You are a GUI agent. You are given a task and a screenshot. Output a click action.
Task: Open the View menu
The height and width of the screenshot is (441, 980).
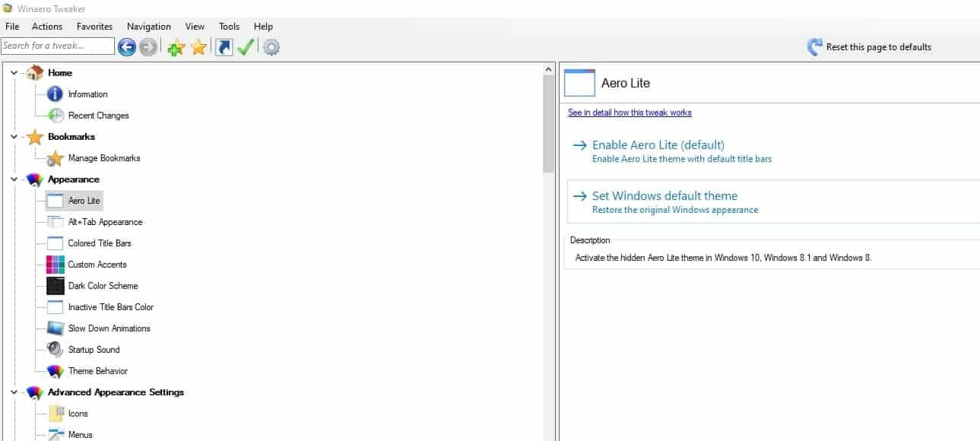point(195,27)
